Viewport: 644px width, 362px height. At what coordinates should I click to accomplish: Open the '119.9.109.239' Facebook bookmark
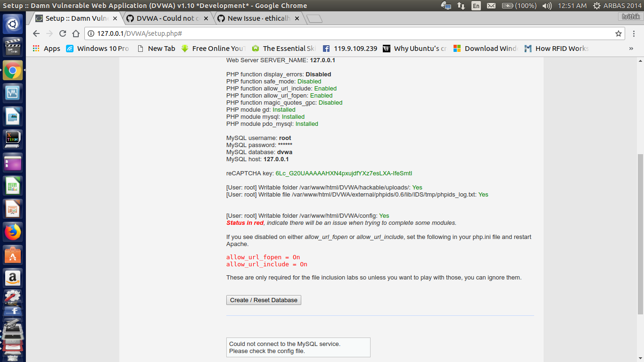pyautogui.click(x=350, y=48)
